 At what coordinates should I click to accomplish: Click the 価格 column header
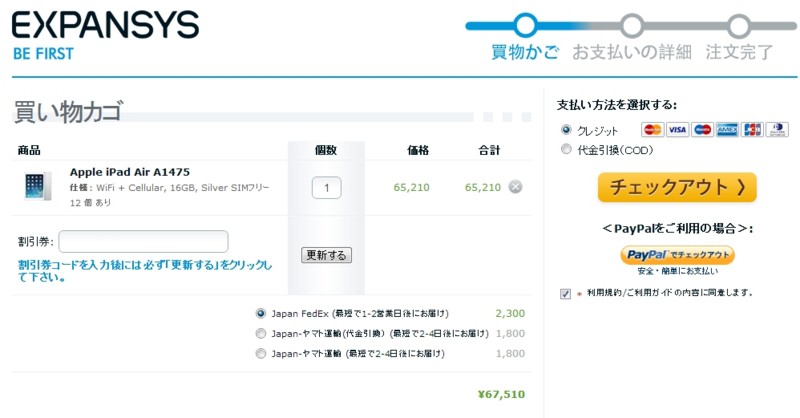418,150
